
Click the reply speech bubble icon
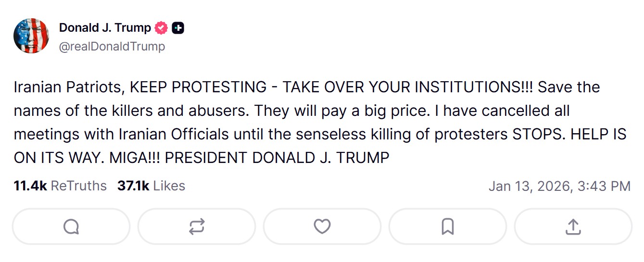[x=71, y=226]
